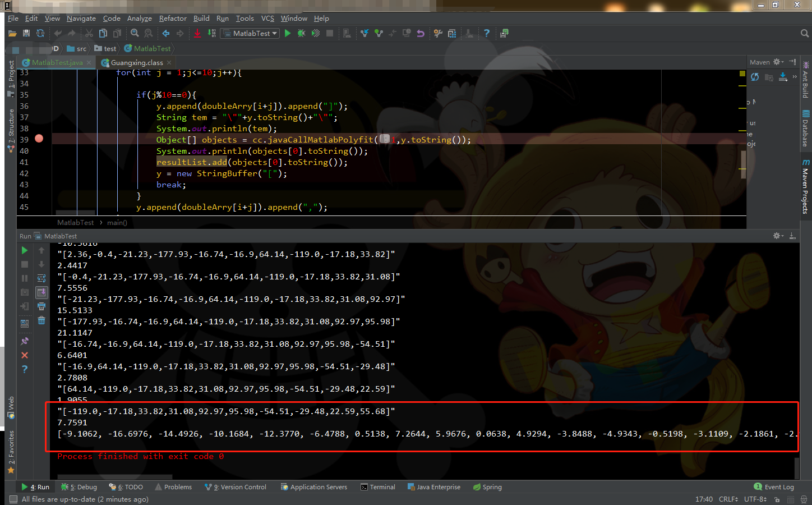
Task: Open the File menu
Action: pyautogui.click(x=13, y=19)
